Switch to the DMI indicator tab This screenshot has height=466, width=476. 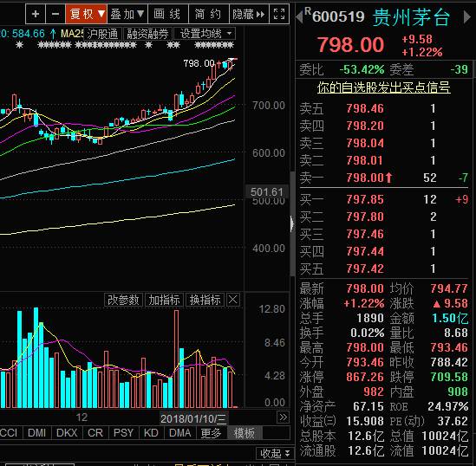[36, 432]
